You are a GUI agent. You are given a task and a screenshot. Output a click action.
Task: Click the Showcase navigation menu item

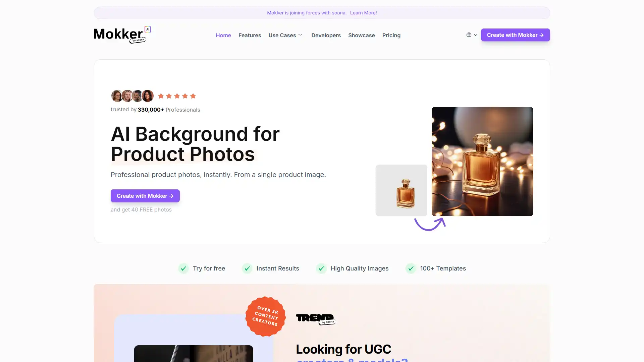[x=361, y=35]
